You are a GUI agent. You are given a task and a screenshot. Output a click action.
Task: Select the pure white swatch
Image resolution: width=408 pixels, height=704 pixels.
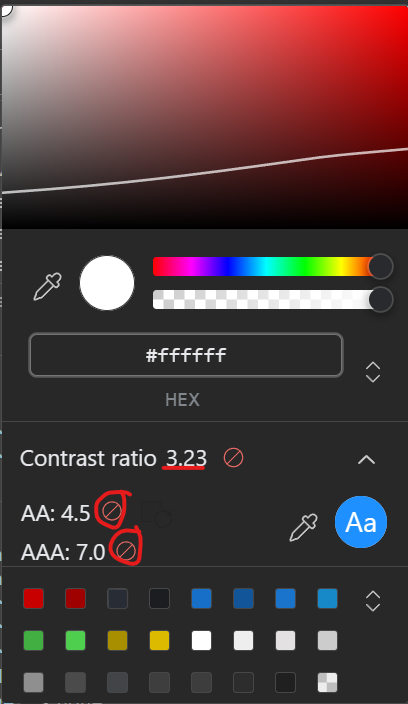pos(202,641)
